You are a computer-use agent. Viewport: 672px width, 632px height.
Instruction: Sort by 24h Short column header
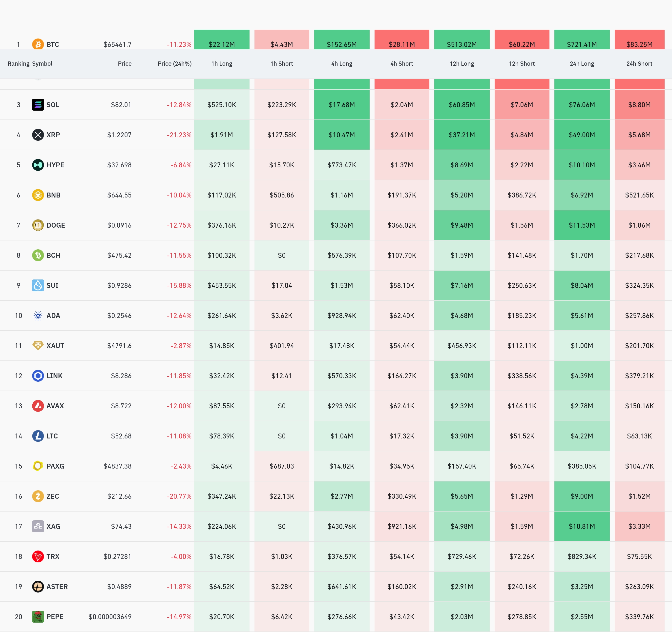coord(639,63)
